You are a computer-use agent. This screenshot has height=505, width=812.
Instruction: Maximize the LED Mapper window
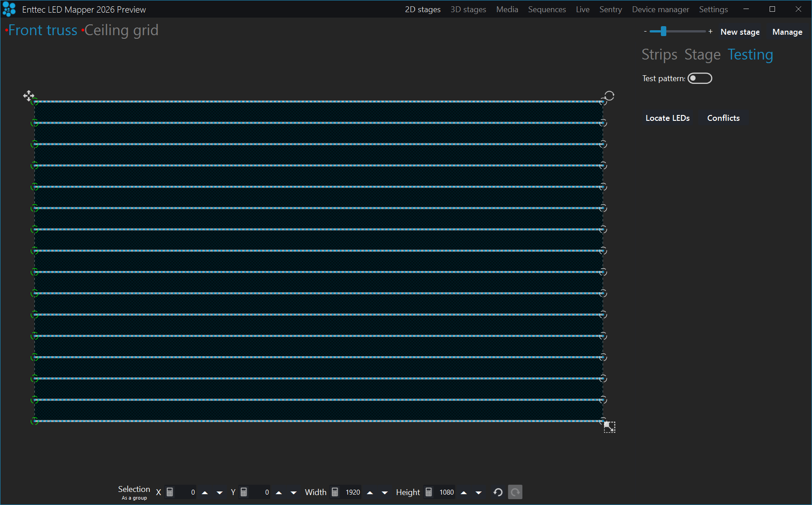coord(772,9)
